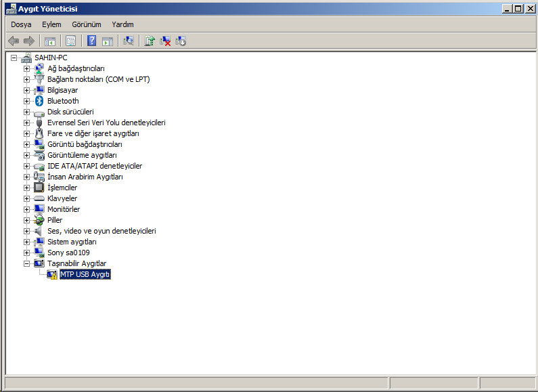
Task: Expand the Bilgisayar node
Action: tap(26, 90)
